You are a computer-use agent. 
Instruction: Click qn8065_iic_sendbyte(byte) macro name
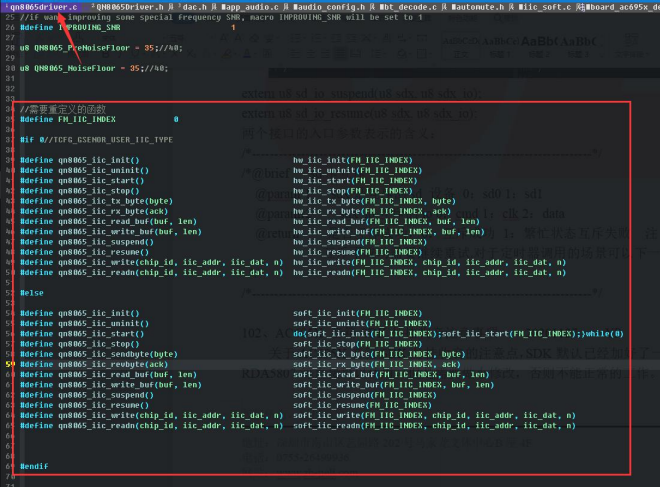118,354
